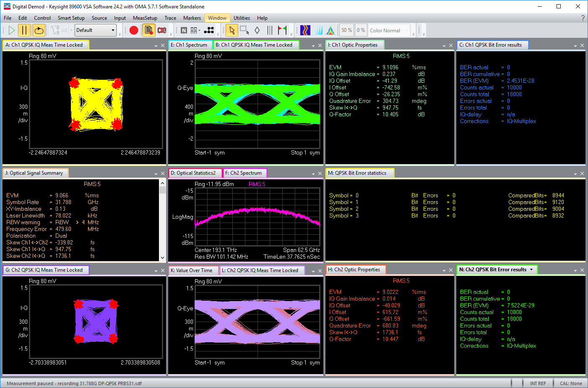The height and width of the screenshot is (388, 588).
Task: Click the red Record button
Action: coord(134,30)
